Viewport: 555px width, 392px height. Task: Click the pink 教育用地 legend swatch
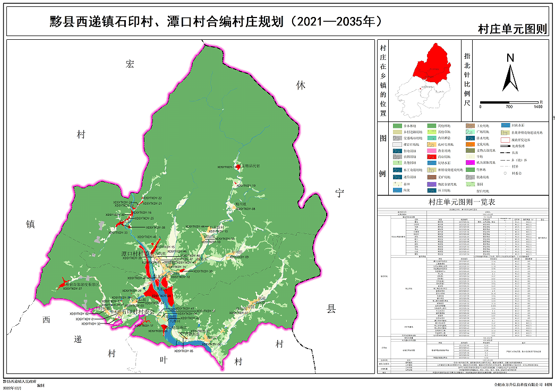click(432, 150)
